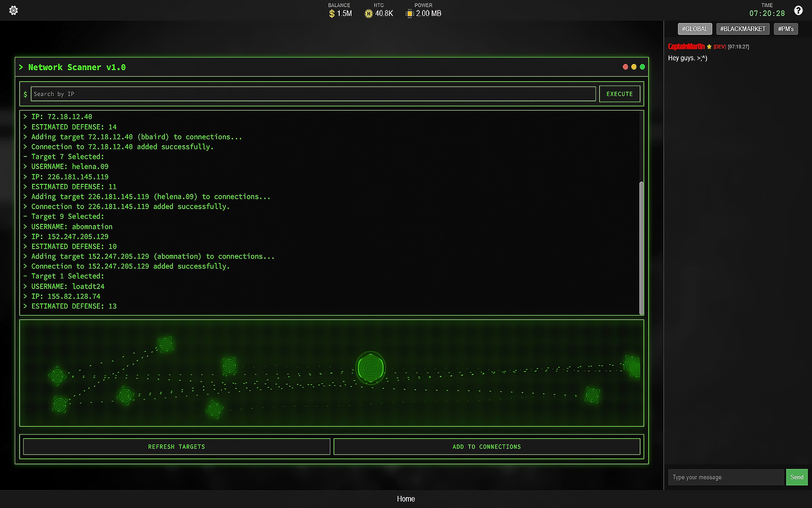Switch to the #GLOBAL chat tab
Viewport: 812px width, 508px height.
[695, 29]
